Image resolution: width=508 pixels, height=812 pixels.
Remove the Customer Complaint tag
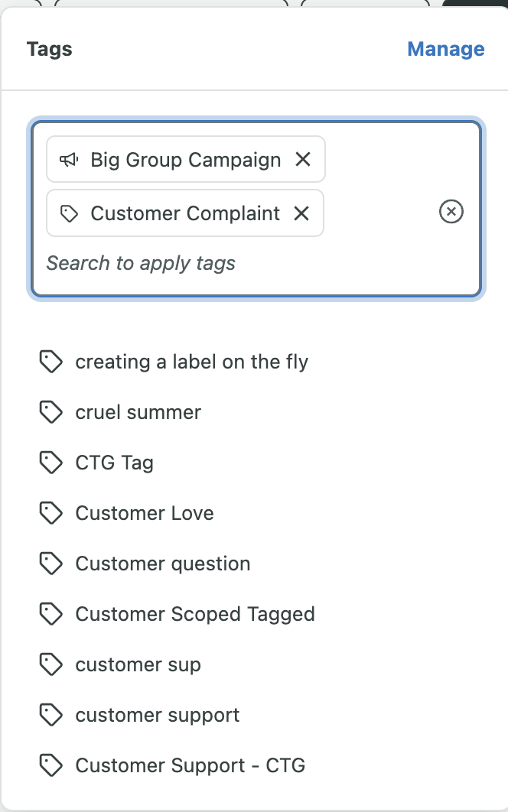(x=301, y=213)
